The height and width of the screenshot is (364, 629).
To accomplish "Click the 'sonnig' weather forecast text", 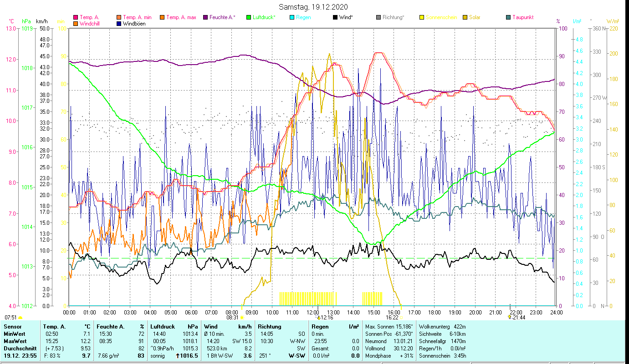I will tap(158, 356).
